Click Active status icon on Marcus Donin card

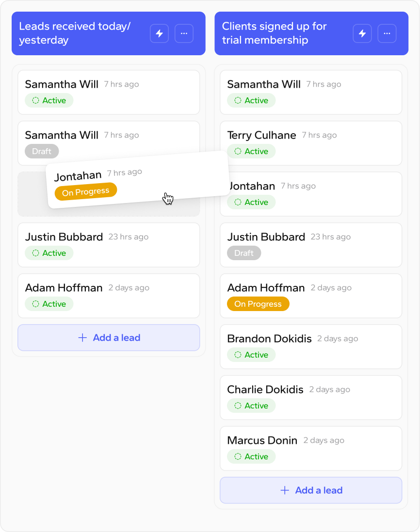tap(238, 456)
